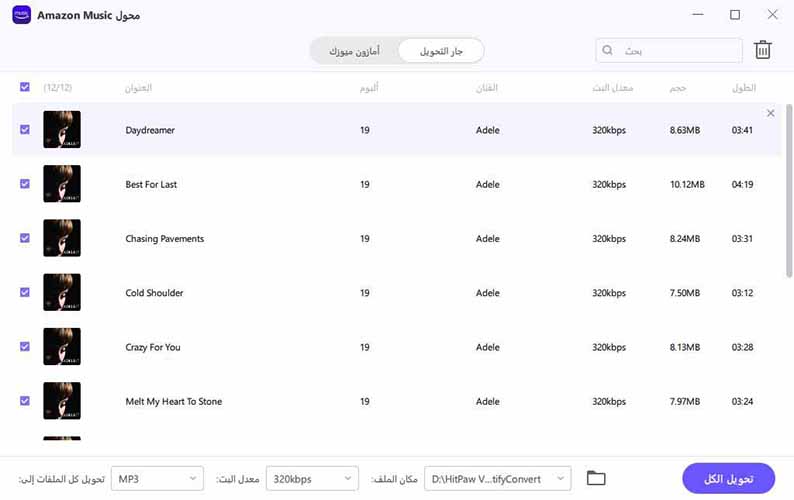Open the output folder icon
Screen dimensions: 794x500
coord(596,478)
